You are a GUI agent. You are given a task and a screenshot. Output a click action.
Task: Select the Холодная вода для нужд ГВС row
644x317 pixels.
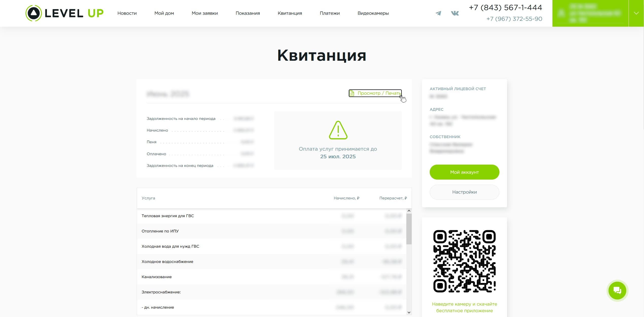[272, 246]
